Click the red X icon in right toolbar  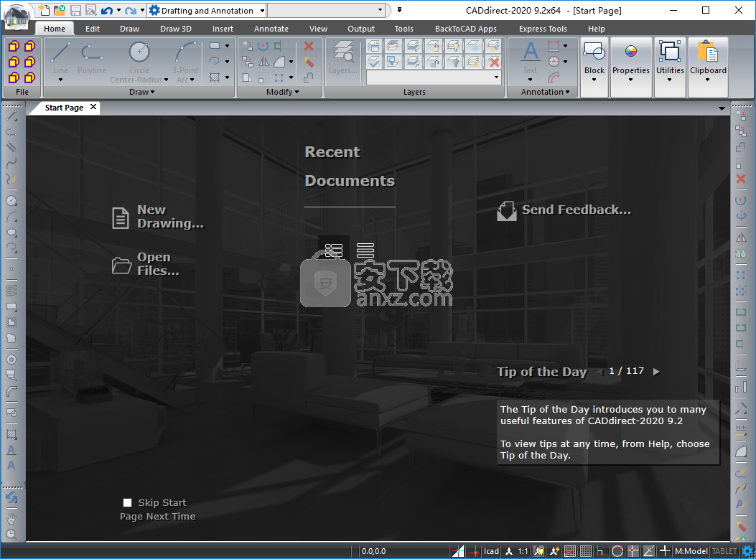pos(741,179)
